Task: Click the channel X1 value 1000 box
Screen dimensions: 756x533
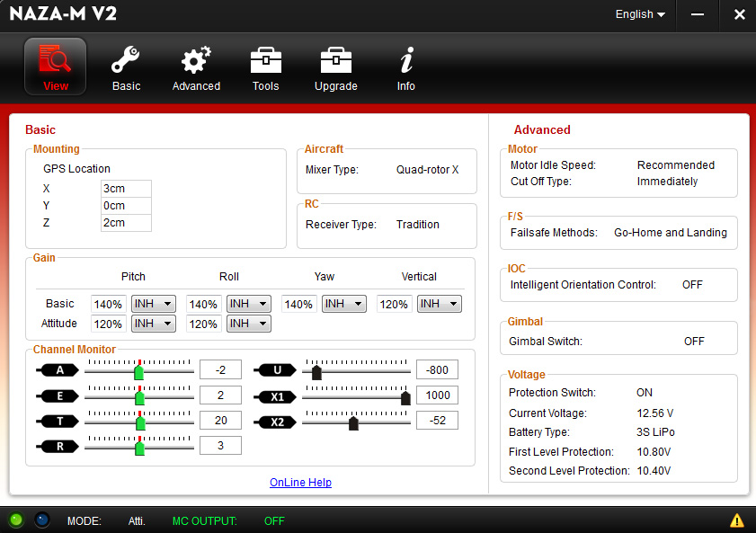Action: pyautogui.click(x=437, y=395)
